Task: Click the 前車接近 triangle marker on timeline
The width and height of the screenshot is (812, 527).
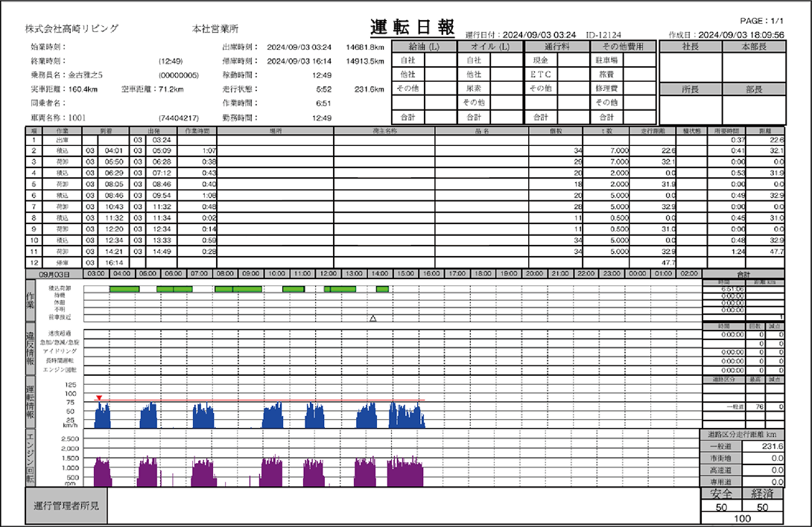Action: point(372,319)
